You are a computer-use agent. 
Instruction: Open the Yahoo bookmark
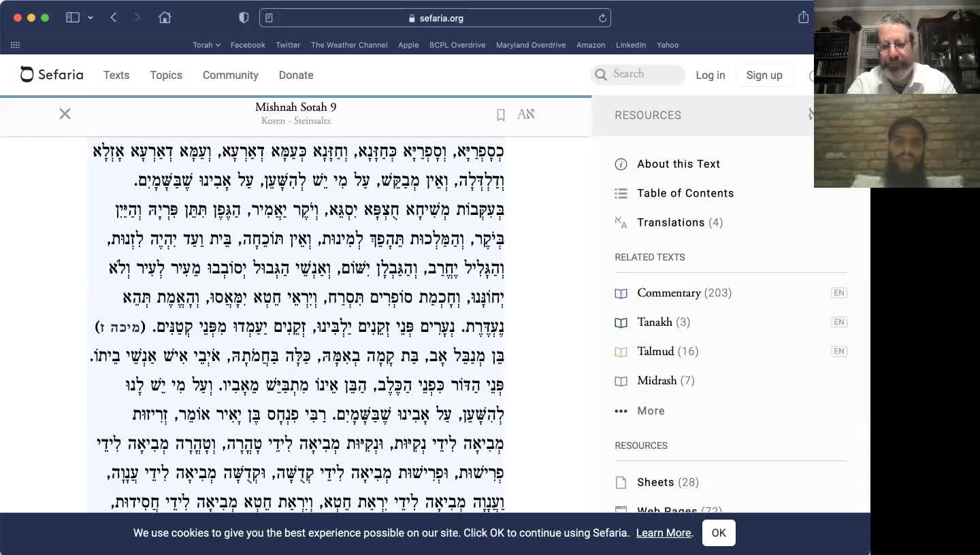pos(668,45)
